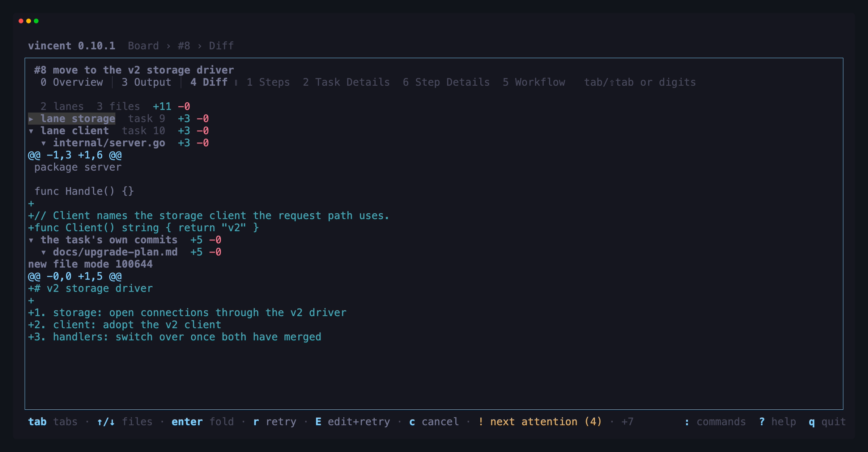Click the added comment line about Client names

209,216
